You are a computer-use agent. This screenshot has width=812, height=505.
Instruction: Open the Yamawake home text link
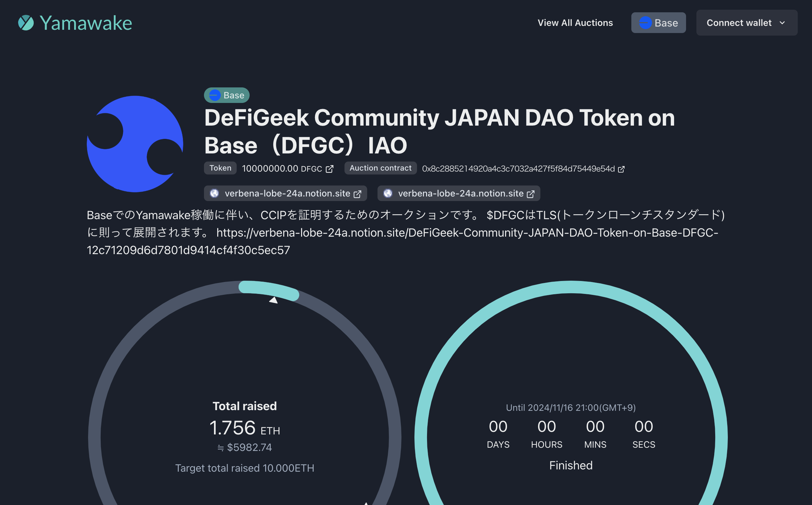(86, 23)
